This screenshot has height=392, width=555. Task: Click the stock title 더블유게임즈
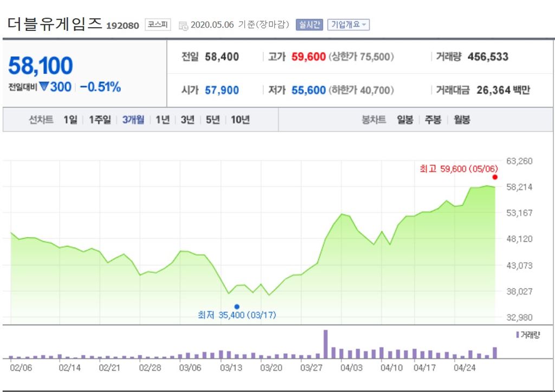pos(55,24)
